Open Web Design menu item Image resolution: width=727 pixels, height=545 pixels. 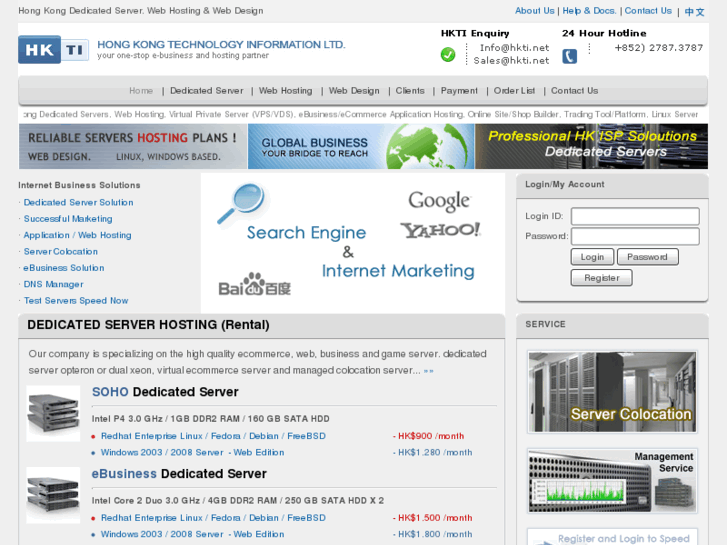point(354,91)
